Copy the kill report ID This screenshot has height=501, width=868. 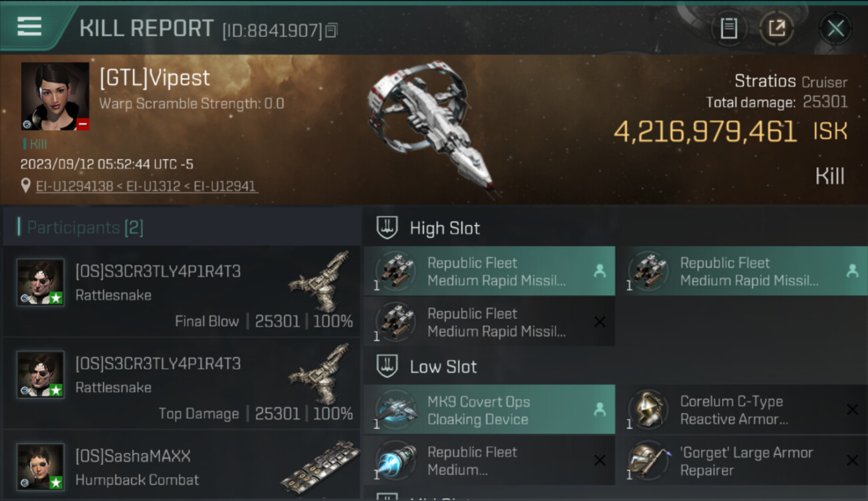(x=332, y=30)
